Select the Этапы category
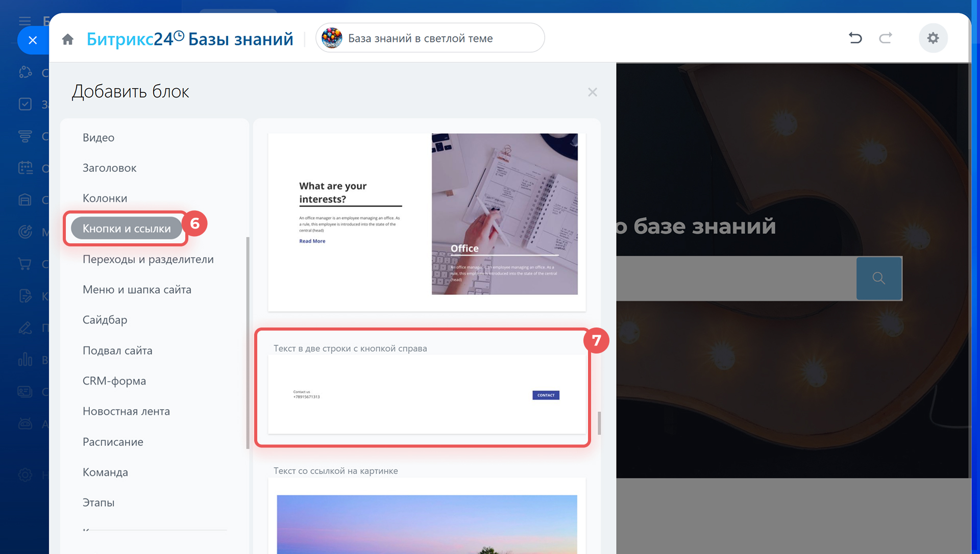The width and height of the screenshot is (980, 554). click(99, 502)
